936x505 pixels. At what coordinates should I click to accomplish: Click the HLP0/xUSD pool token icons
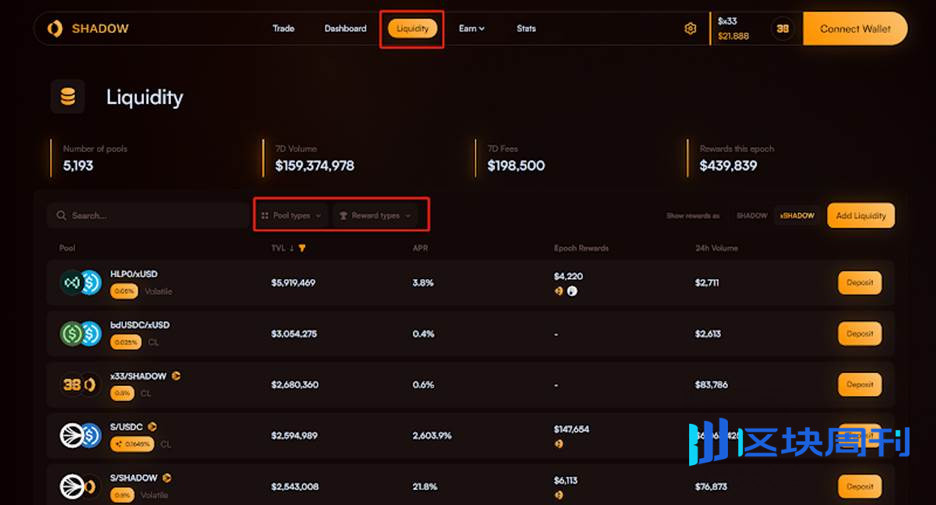[81, 282]
